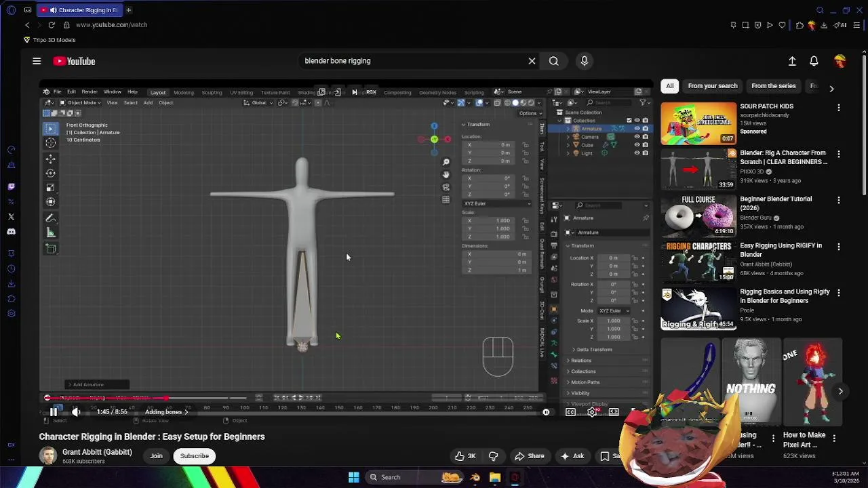This screenshot has height=488, width=868.
Task: Open Grant Abbitt (Gabbitt) channel name
Action: 97,452
